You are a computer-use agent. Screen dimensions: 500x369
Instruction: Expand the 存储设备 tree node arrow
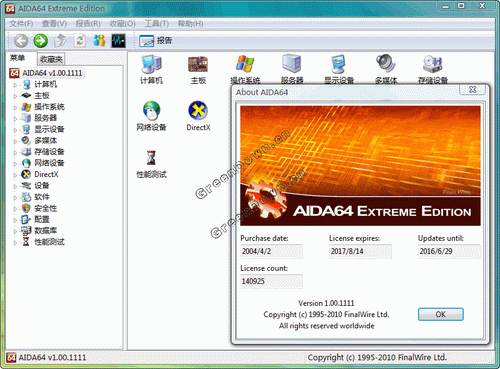click(15, 153)
